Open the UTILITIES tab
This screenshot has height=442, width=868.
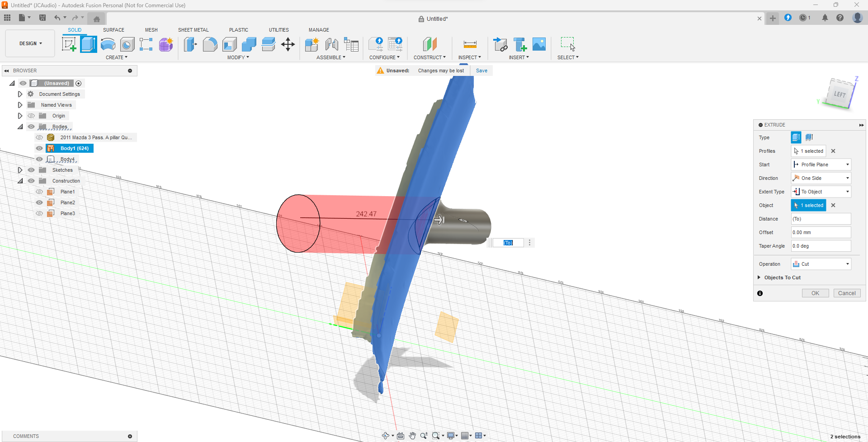pyautogui.click(x=279, y=30)
